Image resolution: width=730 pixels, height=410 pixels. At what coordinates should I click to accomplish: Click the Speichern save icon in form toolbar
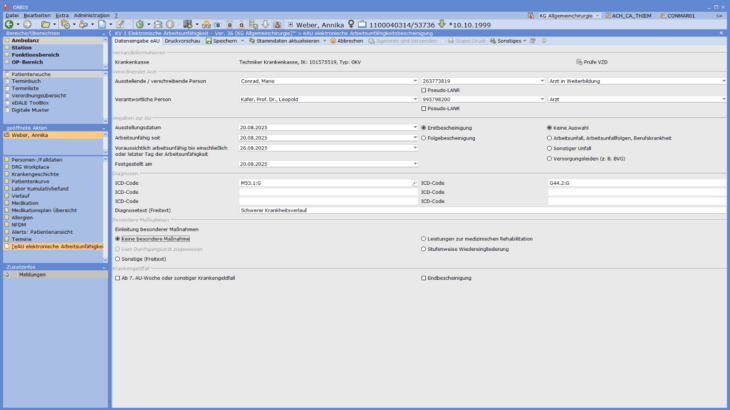(x=209, y=41)
